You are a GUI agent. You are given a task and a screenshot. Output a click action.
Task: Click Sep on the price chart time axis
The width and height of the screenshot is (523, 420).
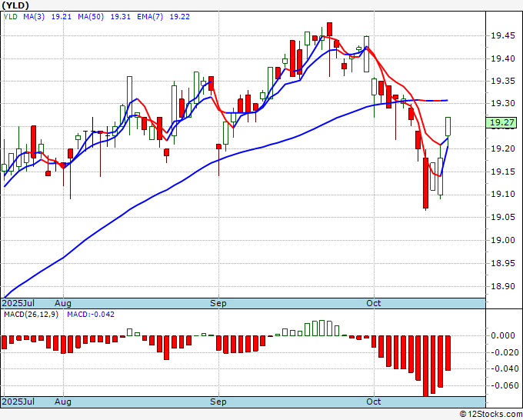[218, 303]
